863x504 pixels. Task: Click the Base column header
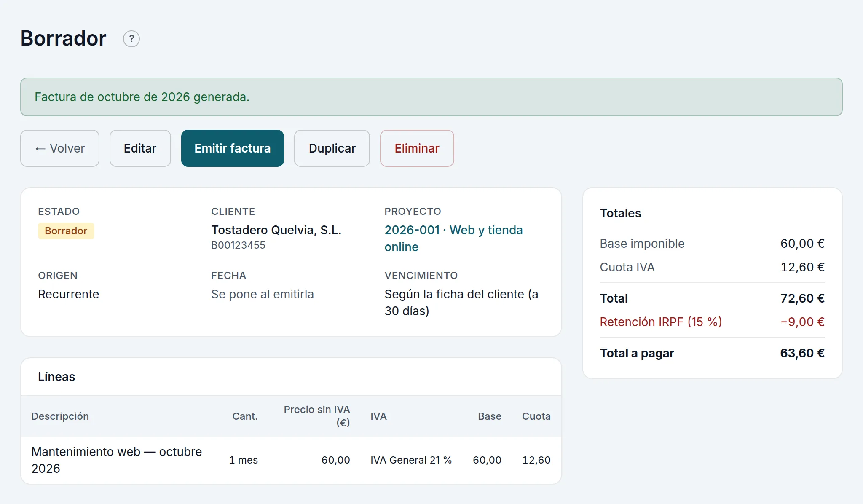490,416
